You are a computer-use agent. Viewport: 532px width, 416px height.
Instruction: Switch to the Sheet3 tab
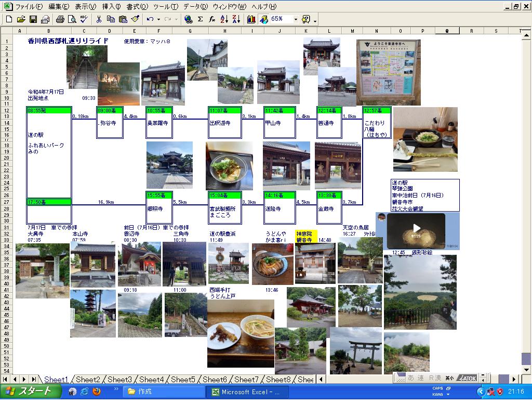tap(119, 380)
